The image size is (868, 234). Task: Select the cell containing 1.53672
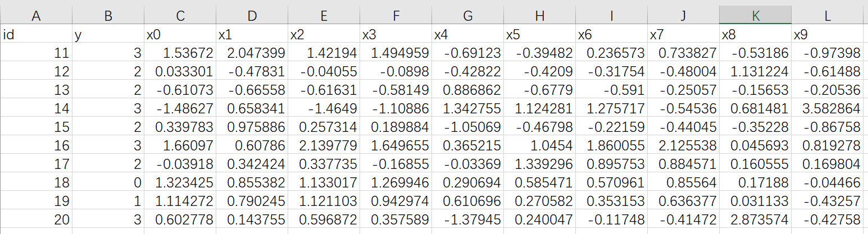[180, 53]
